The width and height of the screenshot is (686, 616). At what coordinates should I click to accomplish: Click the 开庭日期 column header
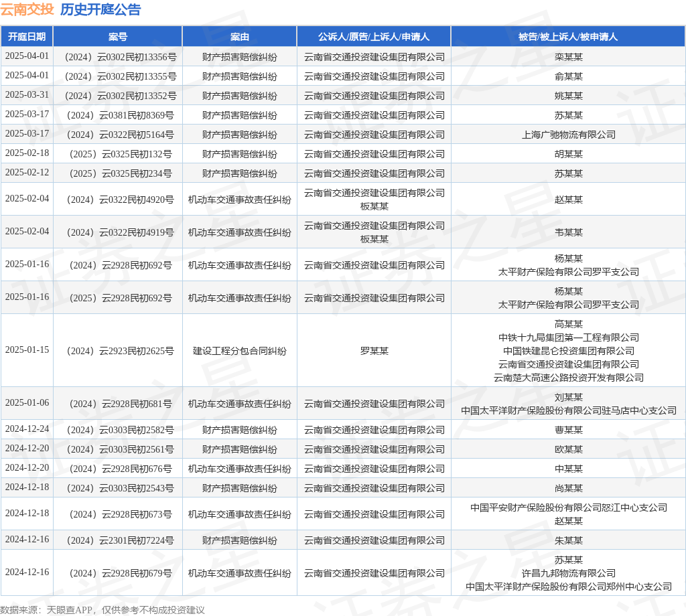27,37
